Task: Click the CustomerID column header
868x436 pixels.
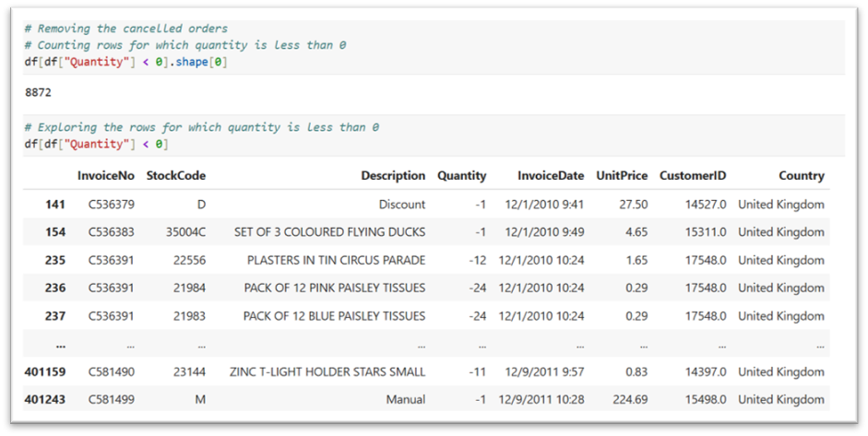Action: click(x=695, y=175)
